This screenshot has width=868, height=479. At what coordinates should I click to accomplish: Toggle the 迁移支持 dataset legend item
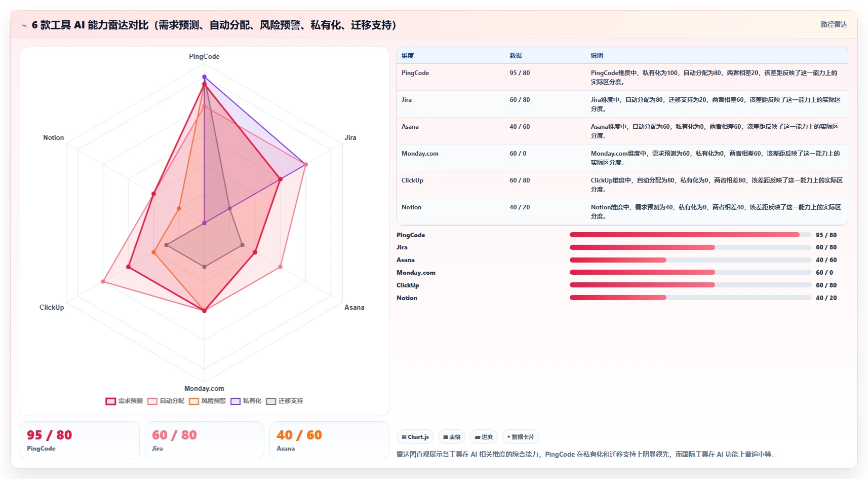[285, 401]
